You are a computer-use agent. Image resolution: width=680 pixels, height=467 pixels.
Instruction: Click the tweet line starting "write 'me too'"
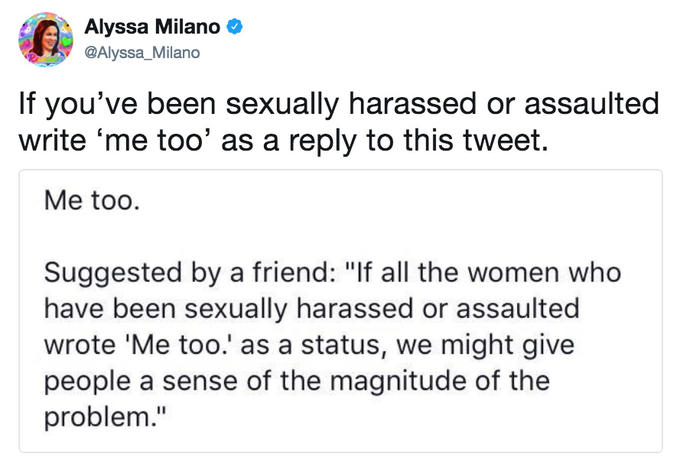point(284,141)
